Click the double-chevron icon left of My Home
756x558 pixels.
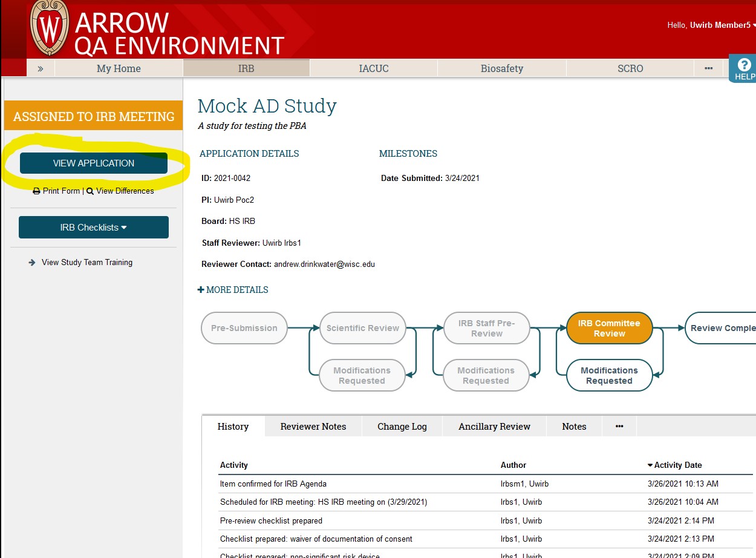(x=39, y=68)
